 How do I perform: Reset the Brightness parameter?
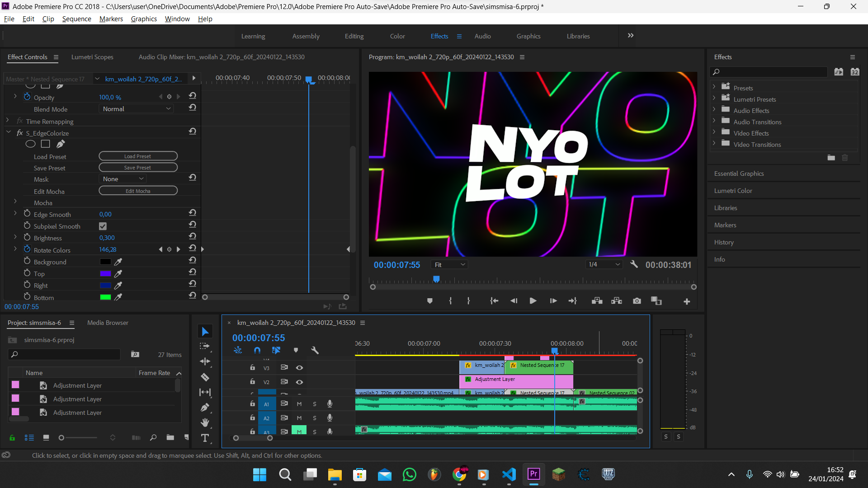(192, 236)
